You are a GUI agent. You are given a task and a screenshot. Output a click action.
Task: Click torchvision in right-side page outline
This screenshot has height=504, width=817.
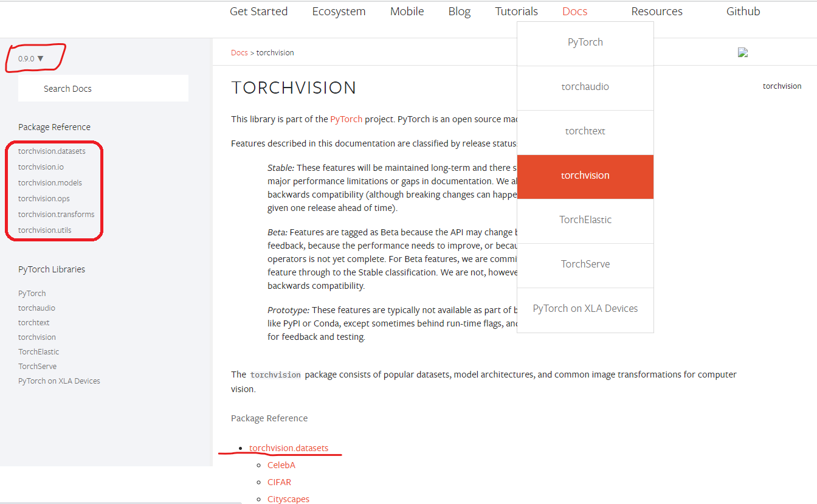(x=782, y=86)
